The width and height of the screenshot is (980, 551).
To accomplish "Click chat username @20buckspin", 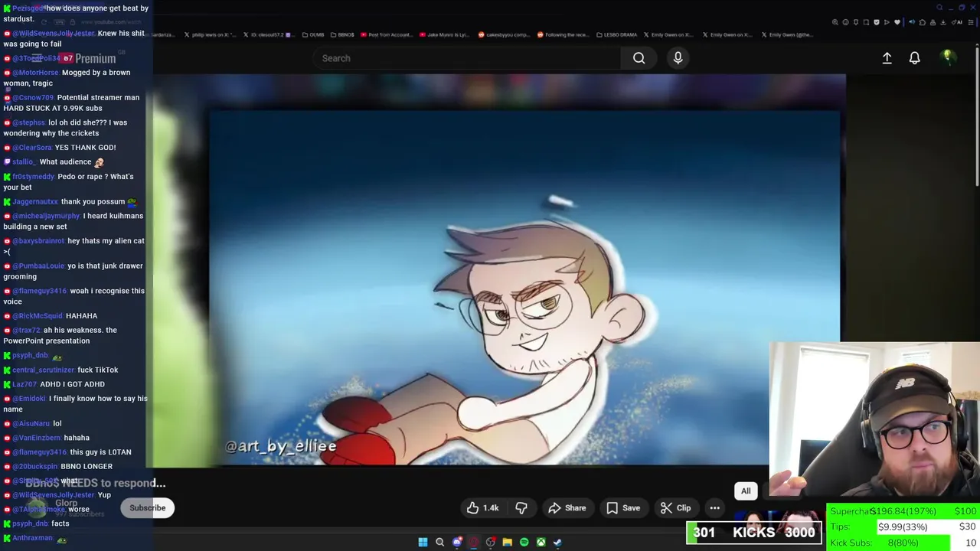I will [35, 467].
